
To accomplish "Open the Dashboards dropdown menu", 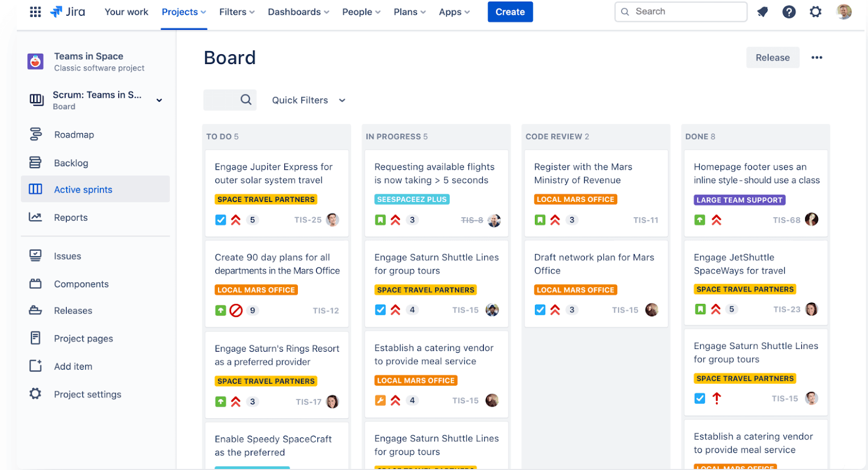I will 298,12.
